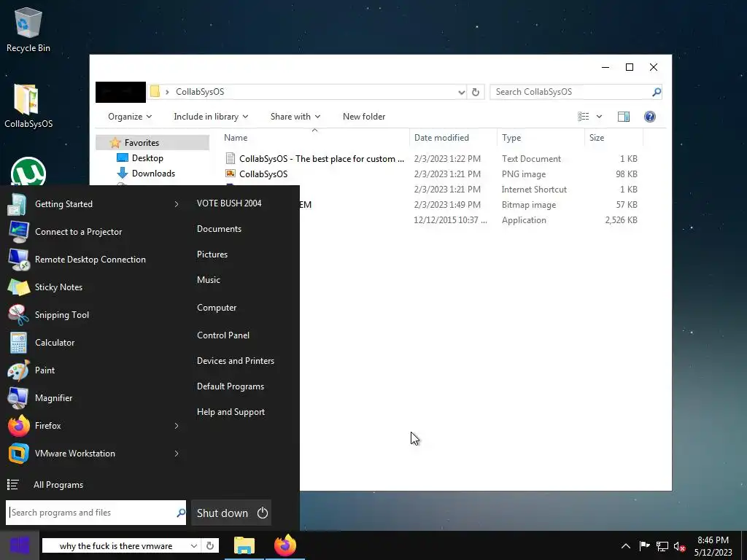Launch VMware Workstation from Start menu

click(93, 454)
